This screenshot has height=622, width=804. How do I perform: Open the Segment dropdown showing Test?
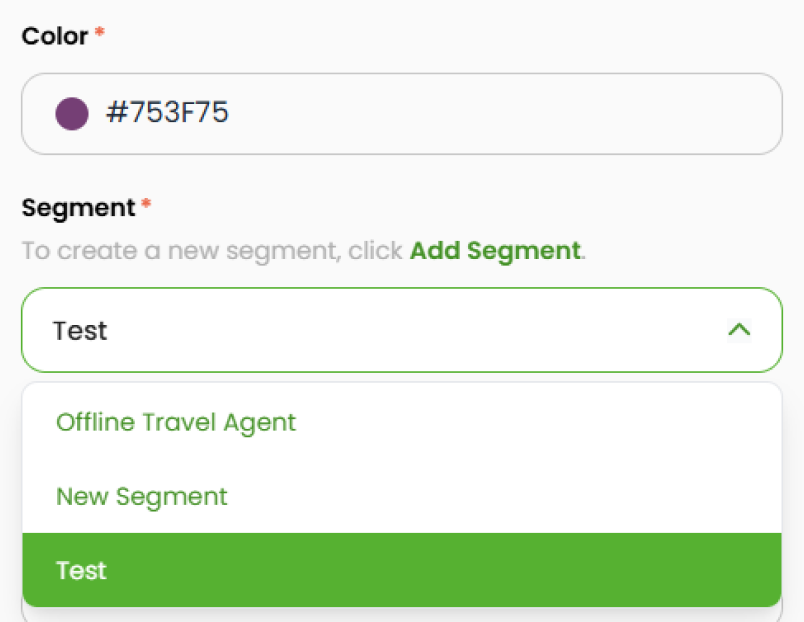click(400, 330)
